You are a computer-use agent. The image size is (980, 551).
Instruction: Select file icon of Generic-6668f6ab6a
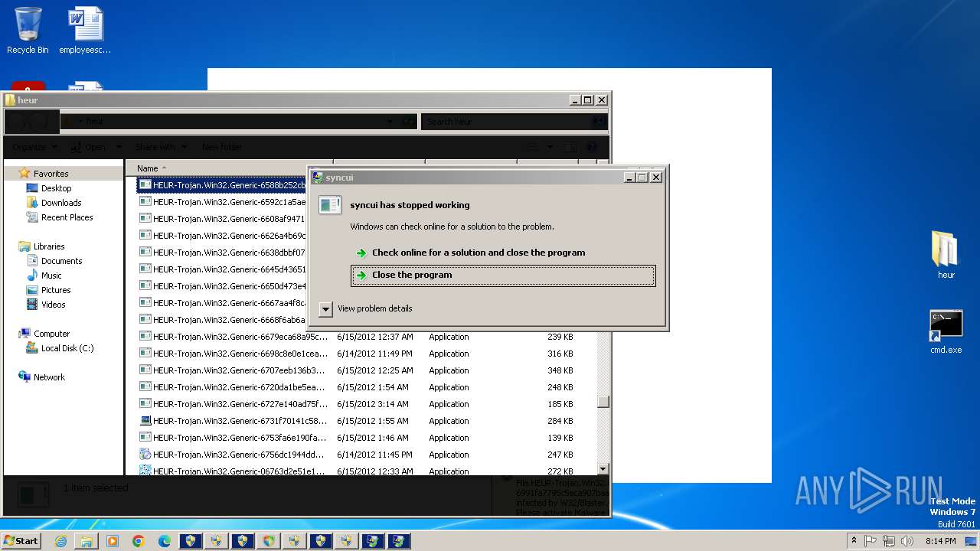pyautogui.click(x=145, y=320)
